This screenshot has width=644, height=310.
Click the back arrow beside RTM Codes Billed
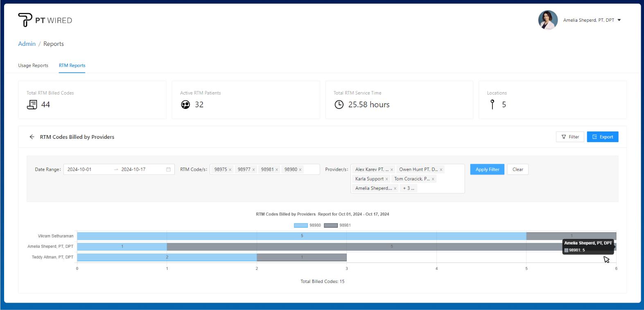pos(32,137)
